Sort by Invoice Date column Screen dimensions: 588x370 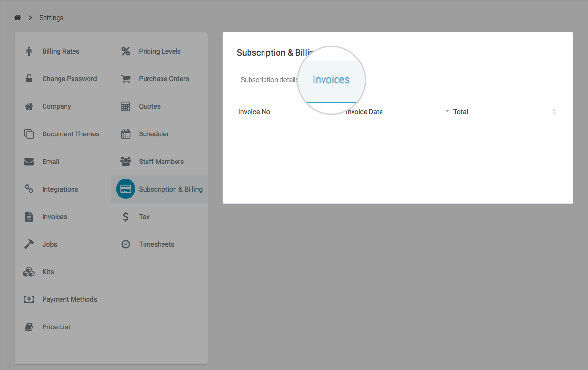(x=365, y=112)
